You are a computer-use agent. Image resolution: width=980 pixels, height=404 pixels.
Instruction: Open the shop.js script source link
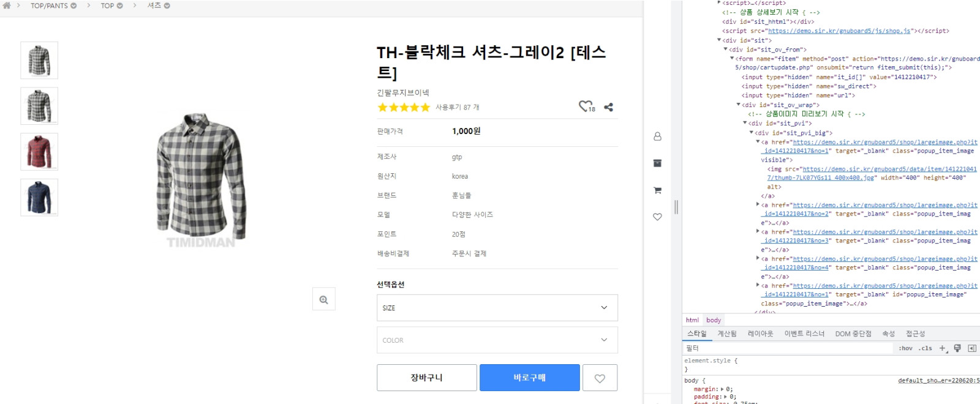[839, 31]
